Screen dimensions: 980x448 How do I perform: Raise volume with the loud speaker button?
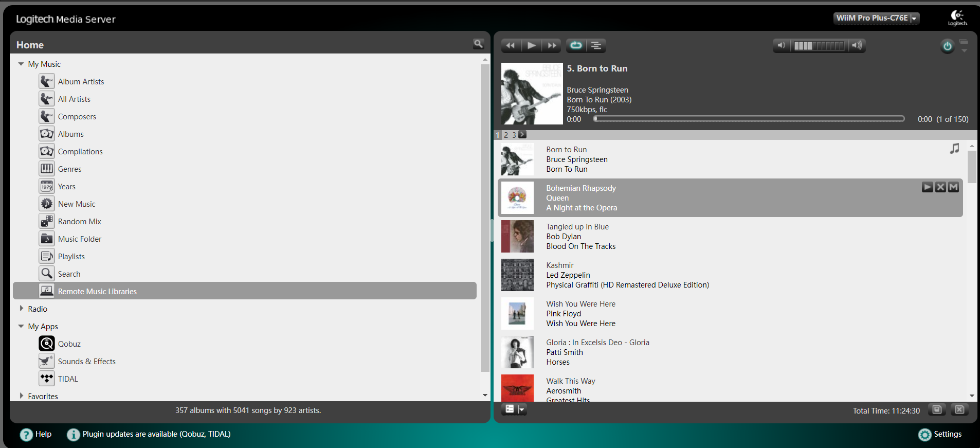857,46
